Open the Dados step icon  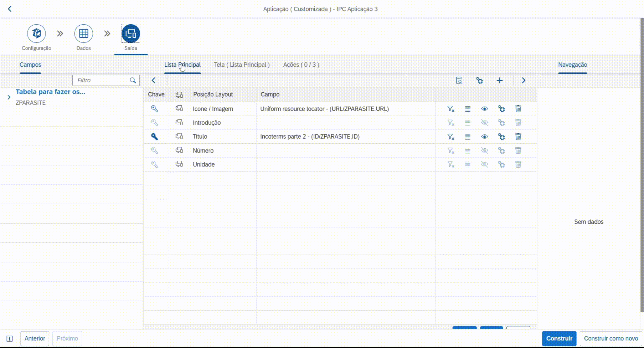83,34
